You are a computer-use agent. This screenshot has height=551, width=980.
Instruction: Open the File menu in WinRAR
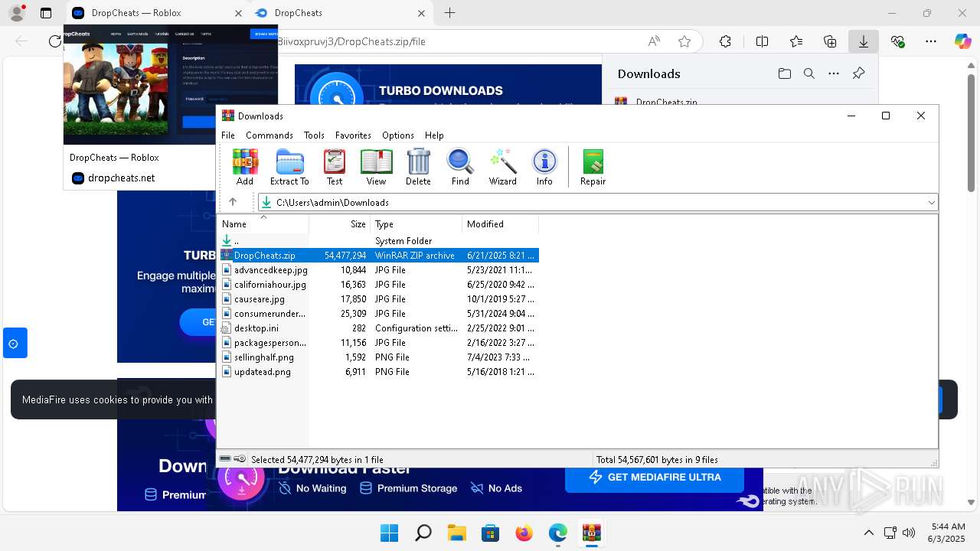228,135
